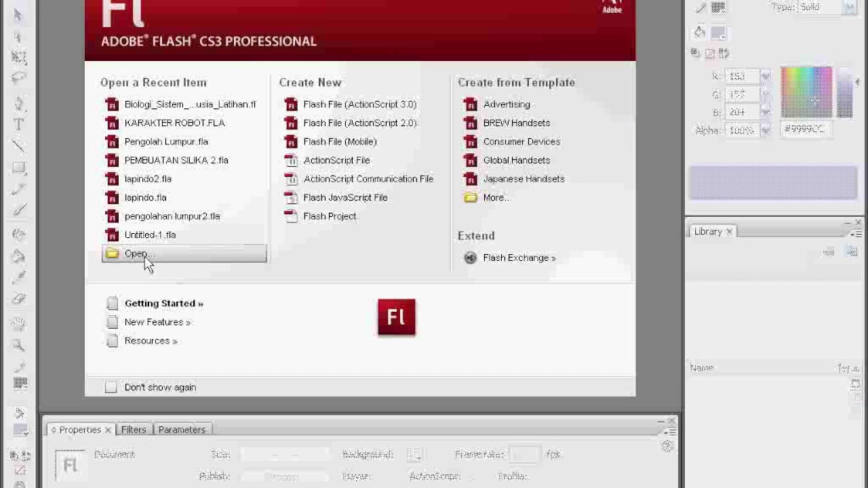Collapse the Properties panel arrow
The width and height of the screenshot is (868, 488).
tap(54, 430)
